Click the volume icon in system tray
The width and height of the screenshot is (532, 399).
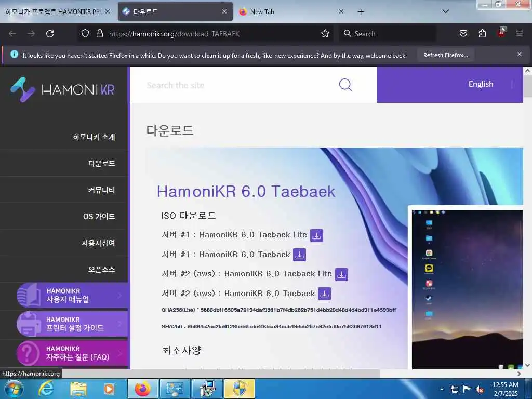click(480, 389)
